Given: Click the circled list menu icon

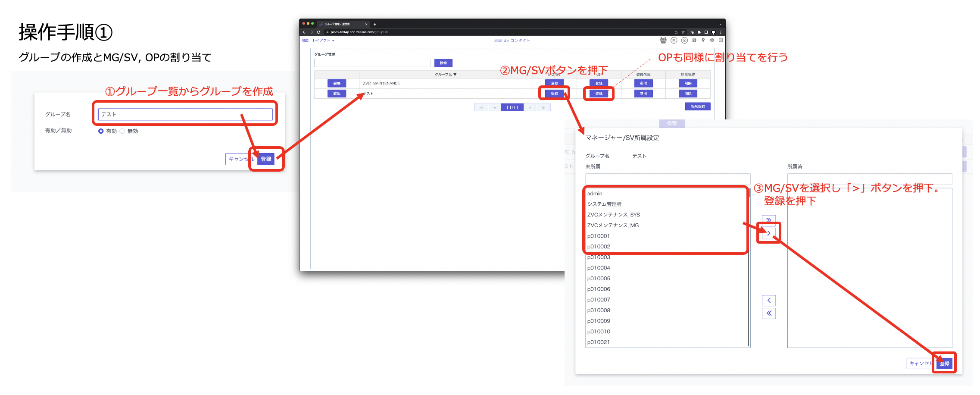Looking at the screenshot, I should 674,40.
